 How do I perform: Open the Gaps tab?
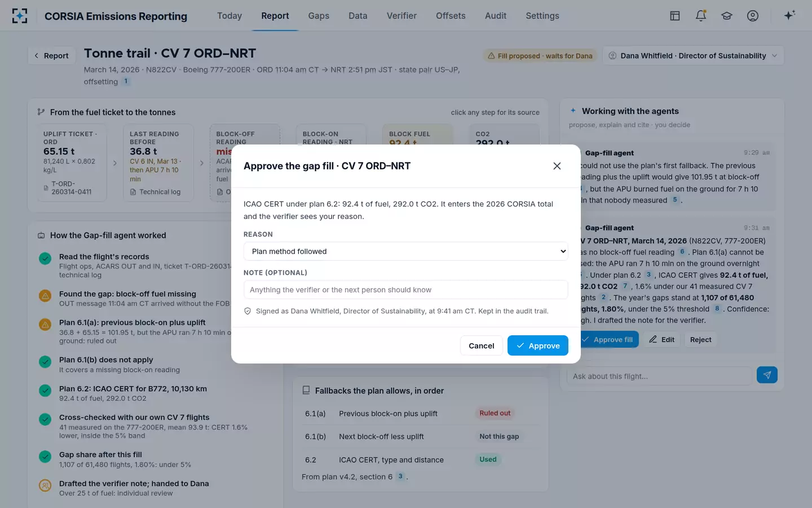click(x=319, y=16)
